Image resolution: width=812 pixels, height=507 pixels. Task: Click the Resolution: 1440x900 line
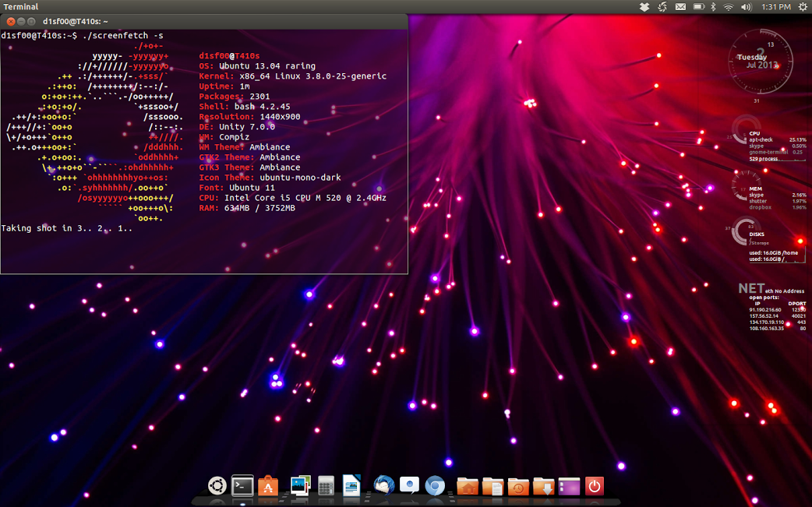tap(249, 116)
